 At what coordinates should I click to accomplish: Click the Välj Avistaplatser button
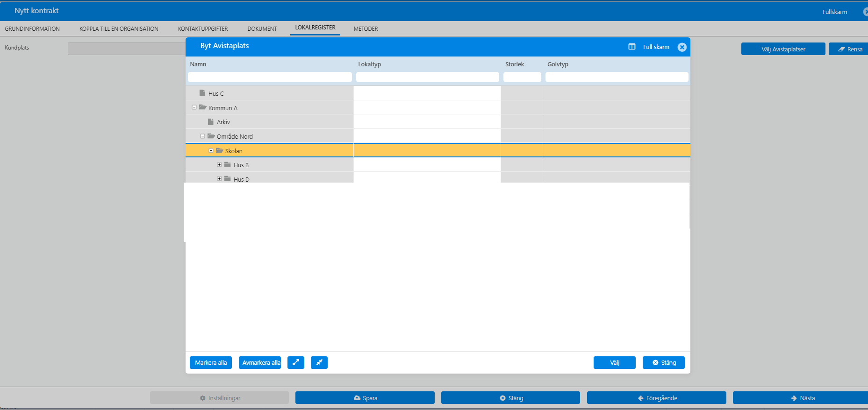point(783,49)
